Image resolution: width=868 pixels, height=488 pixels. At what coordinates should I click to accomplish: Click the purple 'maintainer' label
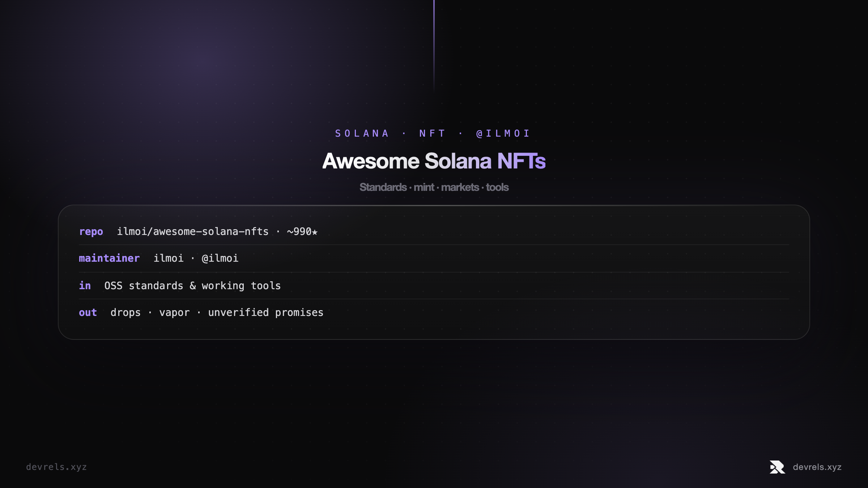point(109,258)
